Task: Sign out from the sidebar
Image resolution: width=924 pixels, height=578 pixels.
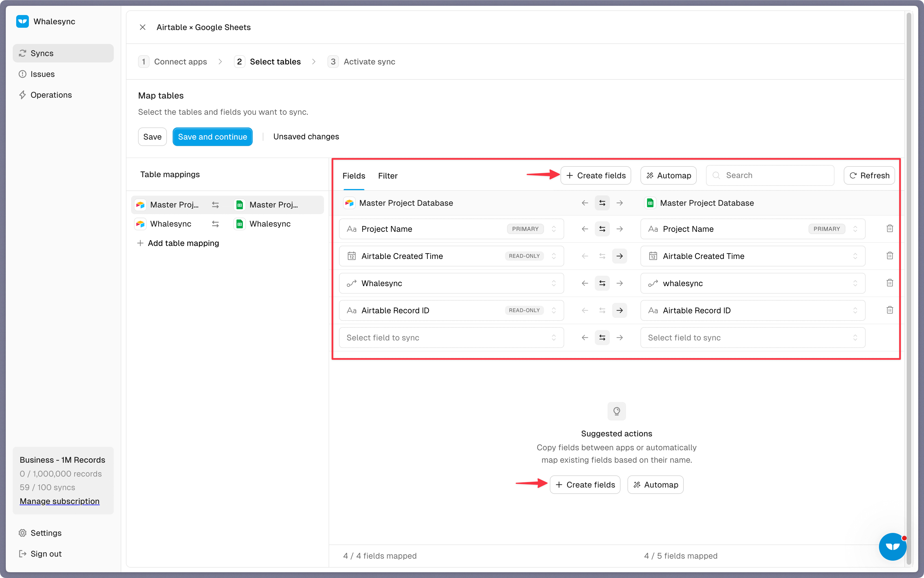Action: pos(63,554)
